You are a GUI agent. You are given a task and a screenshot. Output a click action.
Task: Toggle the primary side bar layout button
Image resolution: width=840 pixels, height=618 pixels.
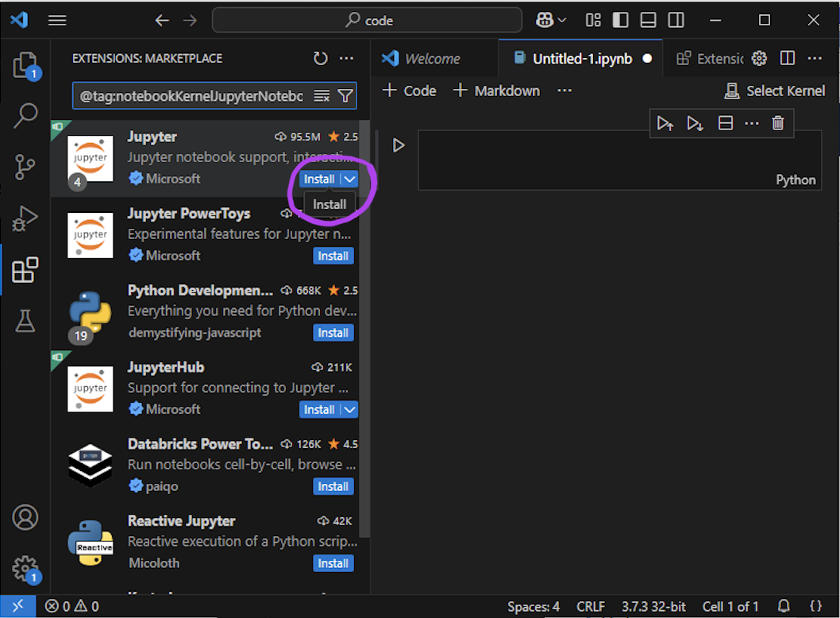coord(621,21)
